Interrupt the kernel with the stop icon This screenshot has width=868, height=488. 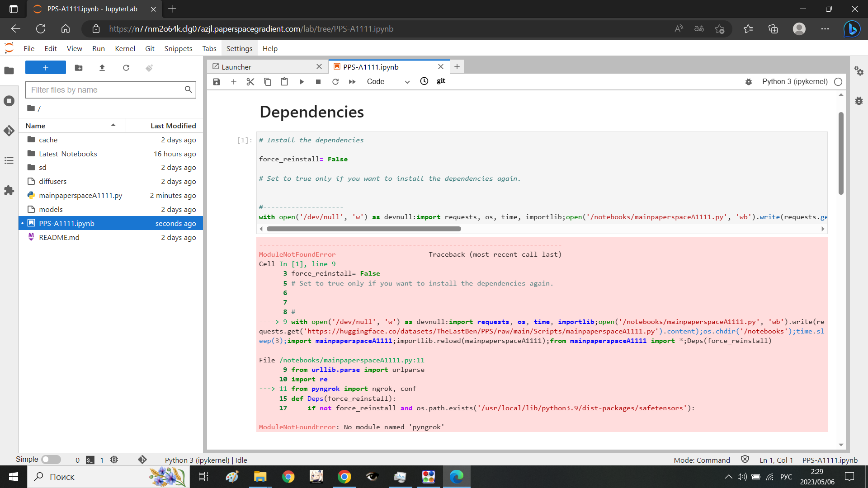click(318, 82)
